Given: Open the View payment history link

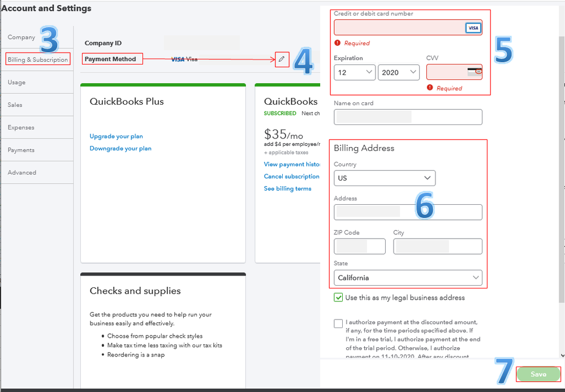Looking at the screenshot, I should (x=292, y=164).
